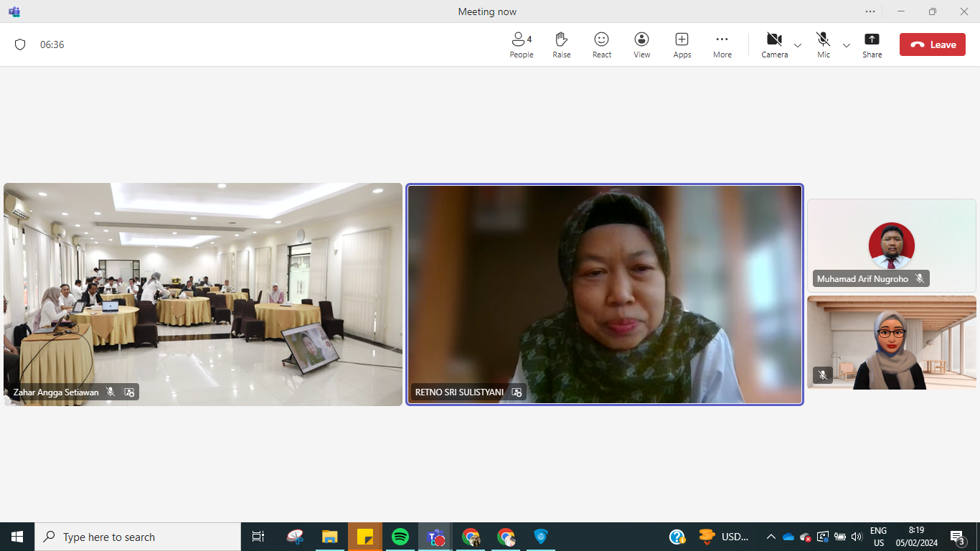
Task: Open title bar ellipsis settings menu
Action: (870, 11)
